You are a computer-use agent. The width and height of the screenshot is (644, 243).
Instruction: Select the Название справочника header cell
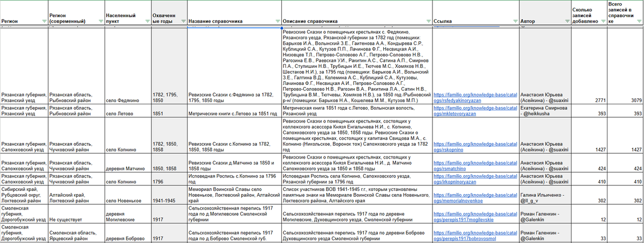[234, 13]
